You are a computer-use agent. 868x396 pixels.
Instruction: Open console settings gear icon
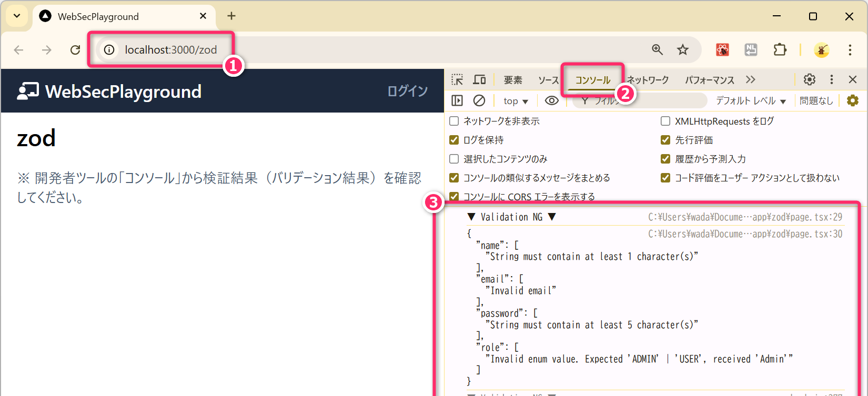click(853, 100)
